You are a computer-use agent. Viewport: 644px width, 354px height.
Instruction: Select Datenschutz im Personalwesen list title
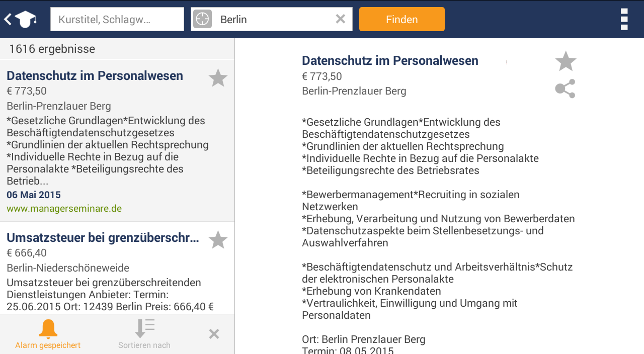[95, 76]
